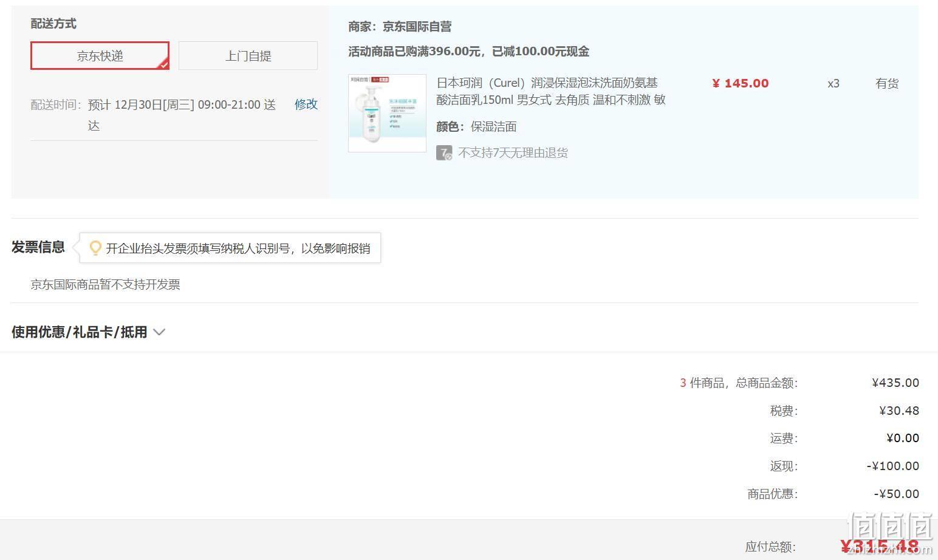The image size is (938, 560).
Task: Click the 配送方式 section heading
Action: click(x=53, y=24)
